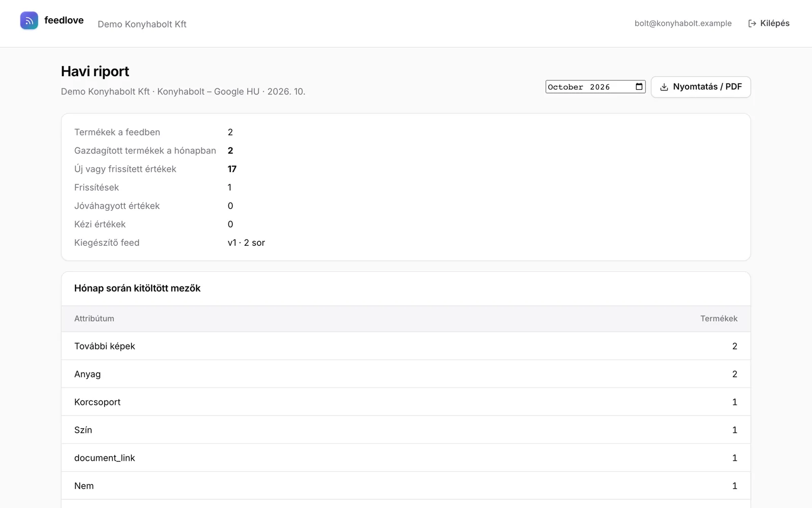Click the További képek table row
Image resolution: width=812 pixels, height=508 pixels.
point(406,346)
